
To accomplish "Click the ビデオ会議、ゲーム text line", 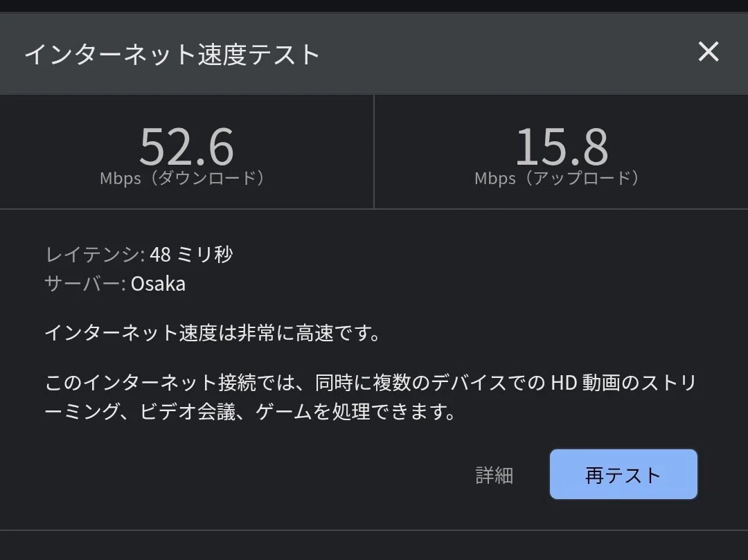I will coord(250,412).
